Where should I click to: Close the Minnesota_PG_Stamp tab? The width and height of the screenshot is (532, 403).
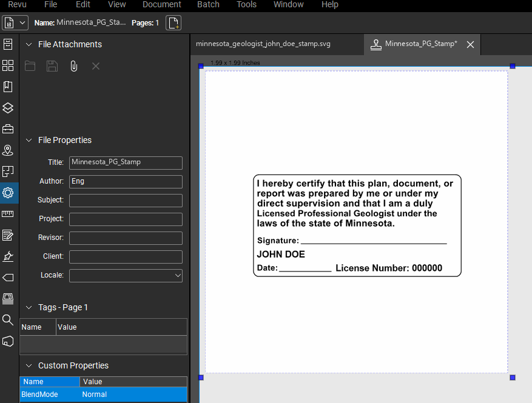[x=470, y=44]
